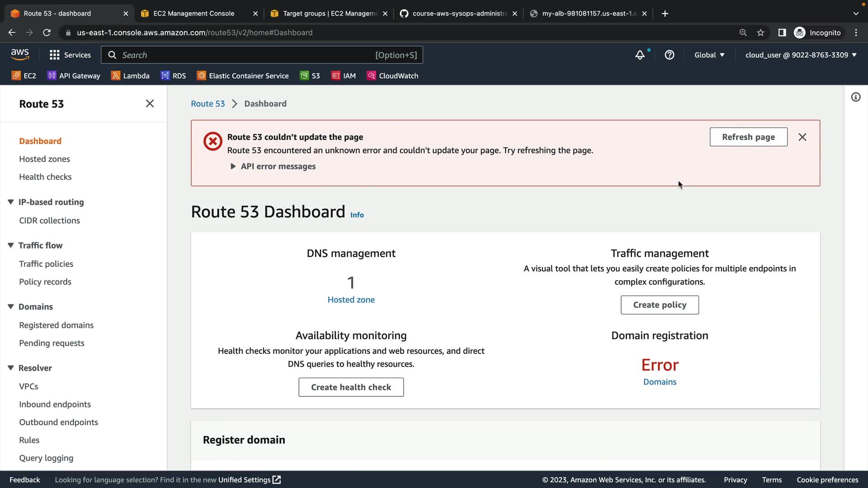Open the Lambda shortcut in favorites bar
The height and width of the screenshot is (488, 868).
coord(130,76)
